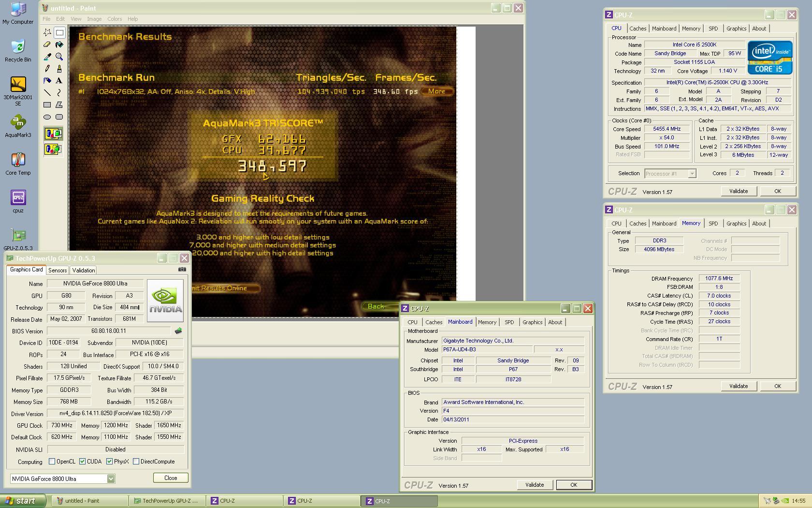Click the Close button in GPU-Z

pyautogui.click(x=171, y=478)
